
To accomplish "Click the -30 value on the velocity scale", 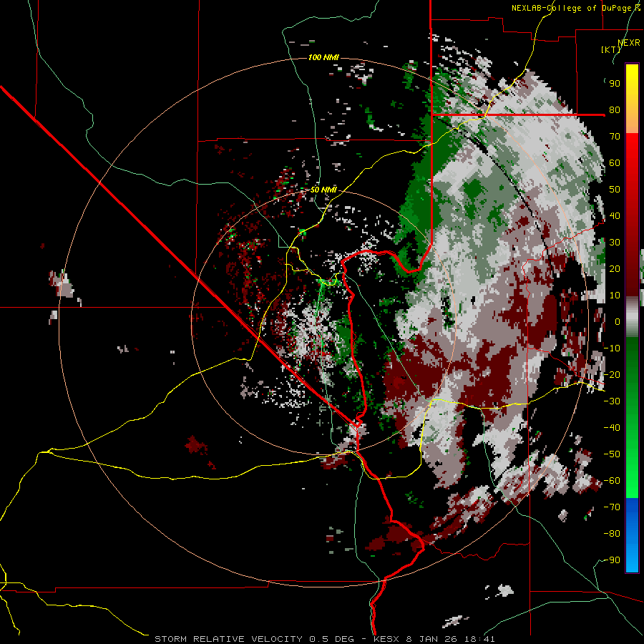I will tap(612, 401).
